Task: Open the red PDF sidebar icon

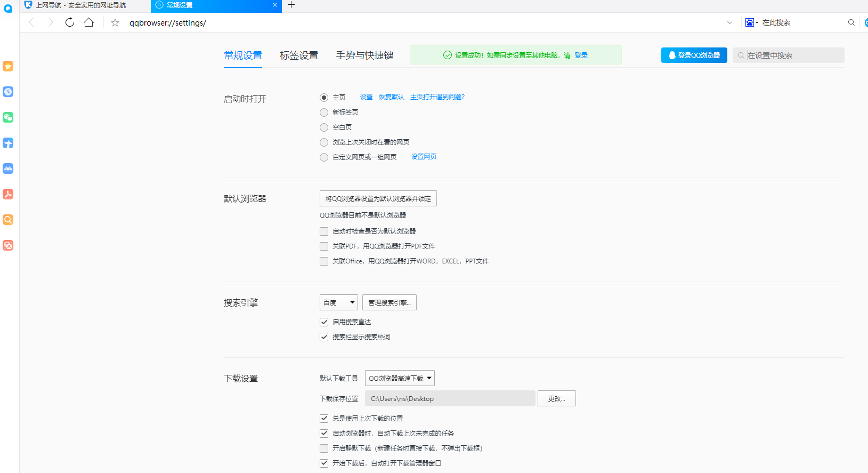Action: pyautogui.click(x=8, y=194)
